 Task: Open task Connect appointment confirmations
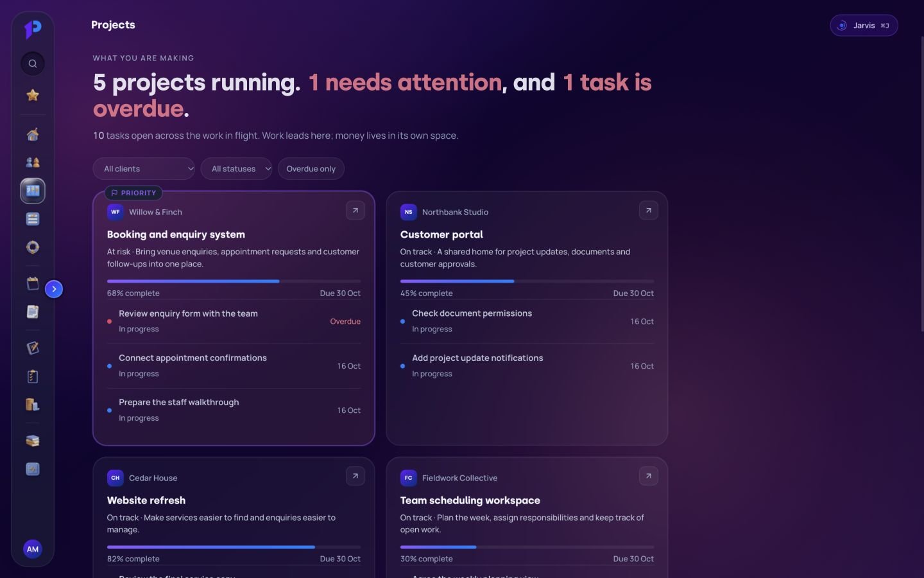click(234, 366)
